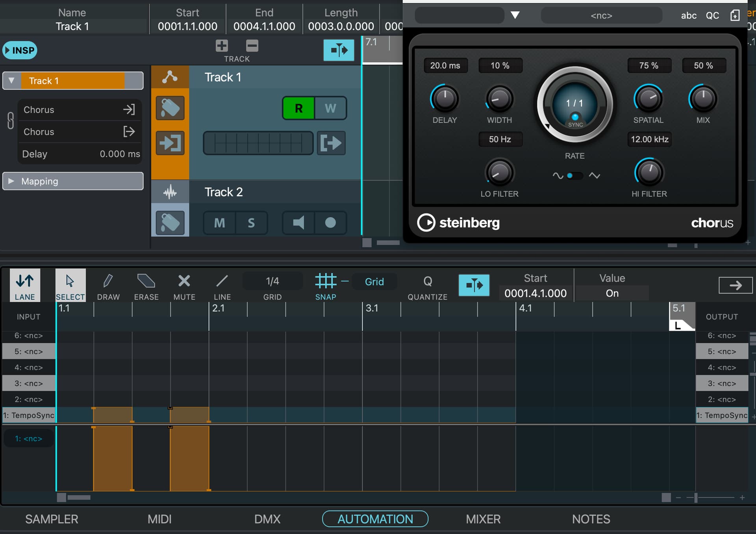
Task: Click the INSP inspector button
Action: click(20, 50)
